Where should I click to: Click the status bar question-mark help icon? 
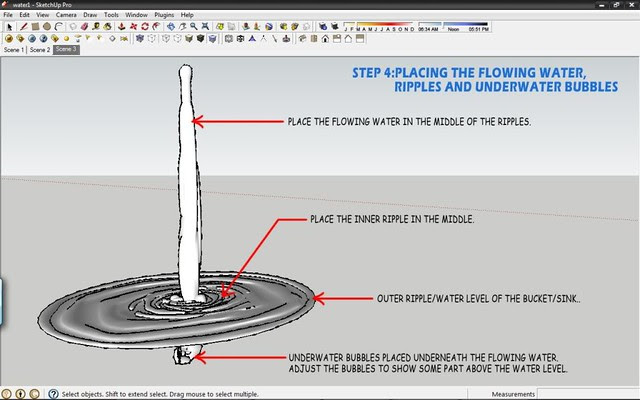coord(53,394)
